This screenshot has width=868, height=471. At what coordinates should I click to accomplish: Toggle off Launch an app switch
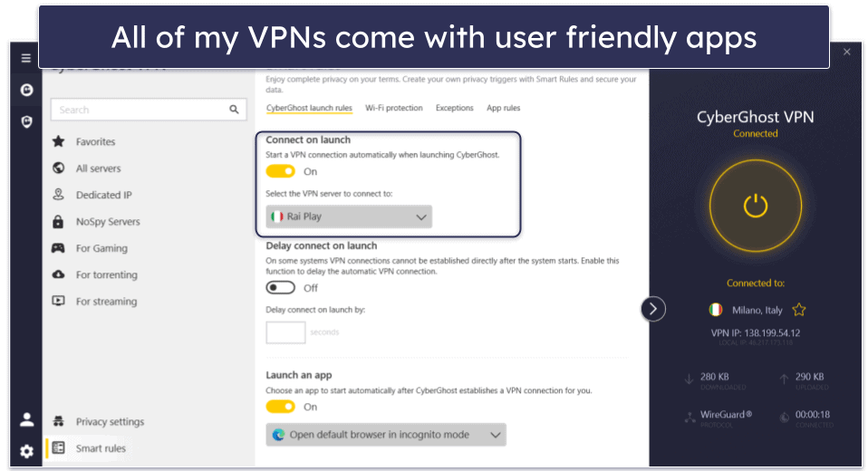pyautogui.click(x=281, y=407)
